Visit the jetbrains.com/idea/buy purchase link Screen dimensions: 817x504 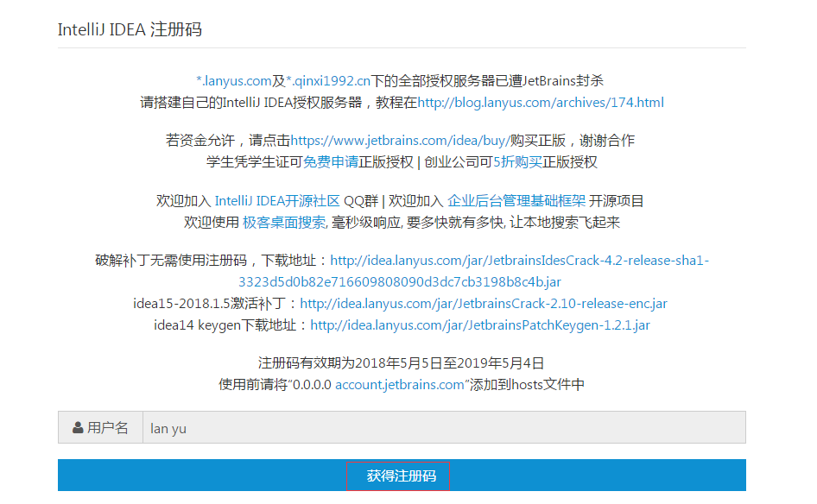[400, 141]
